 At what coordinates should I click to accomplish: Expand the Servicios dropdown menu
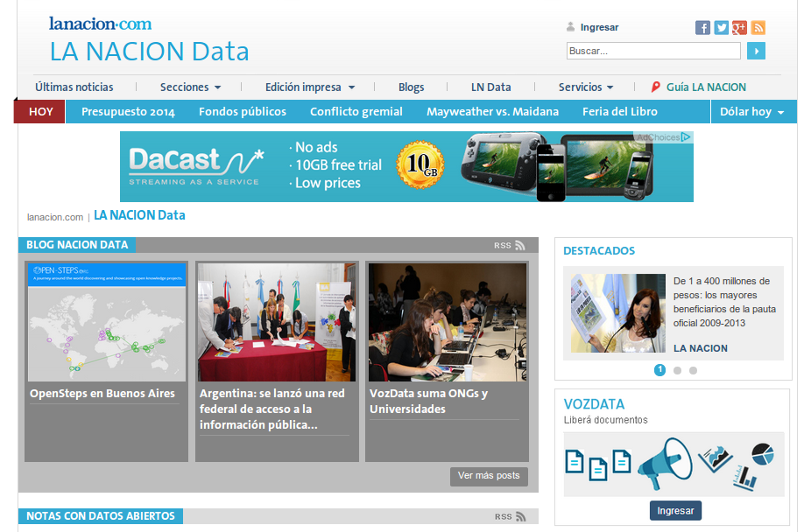coord(586,87)
